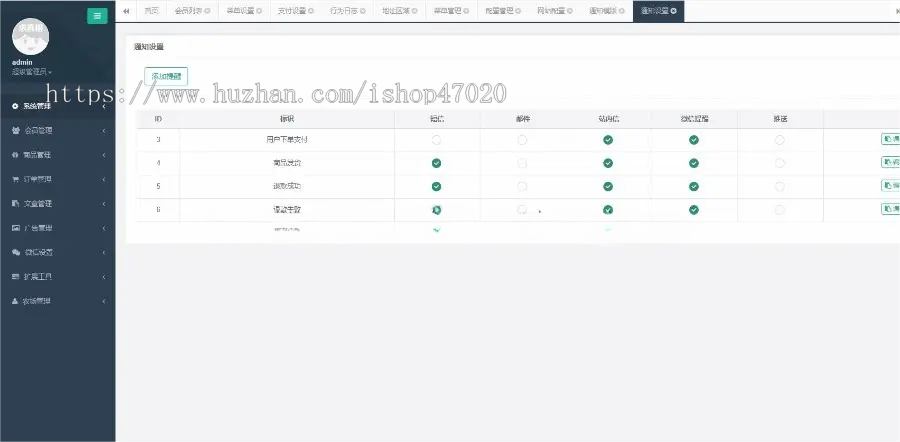The height and width of the screenshot is (442, 900).
Task: Expand the 系统管理 sidebar chevron
Action: tap(104, 106)
